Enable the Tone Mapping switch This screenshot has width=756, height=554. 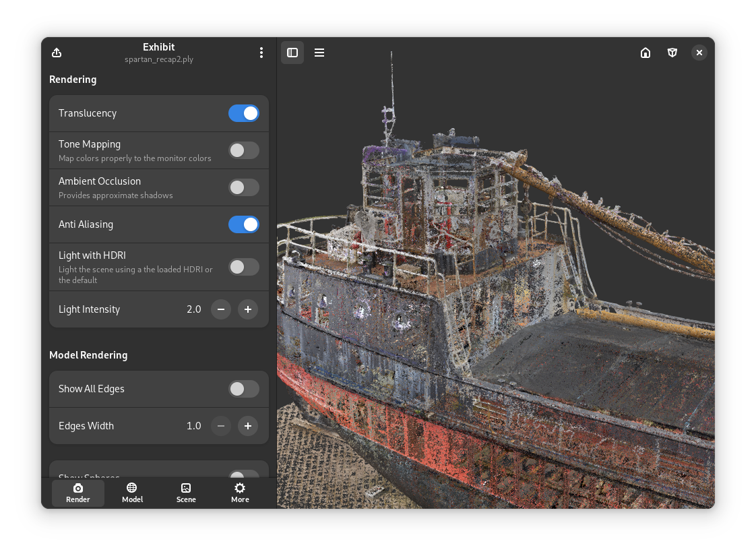click(243, 150)
